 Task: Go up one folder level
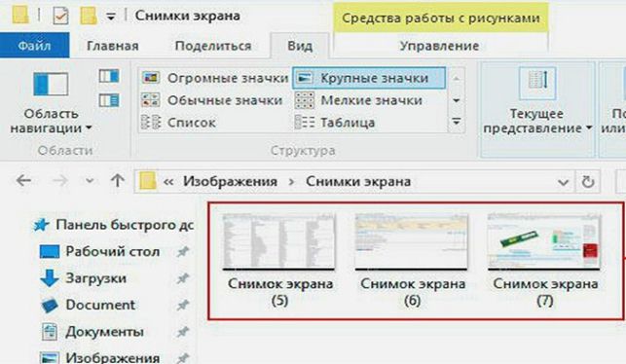(118, 181)
